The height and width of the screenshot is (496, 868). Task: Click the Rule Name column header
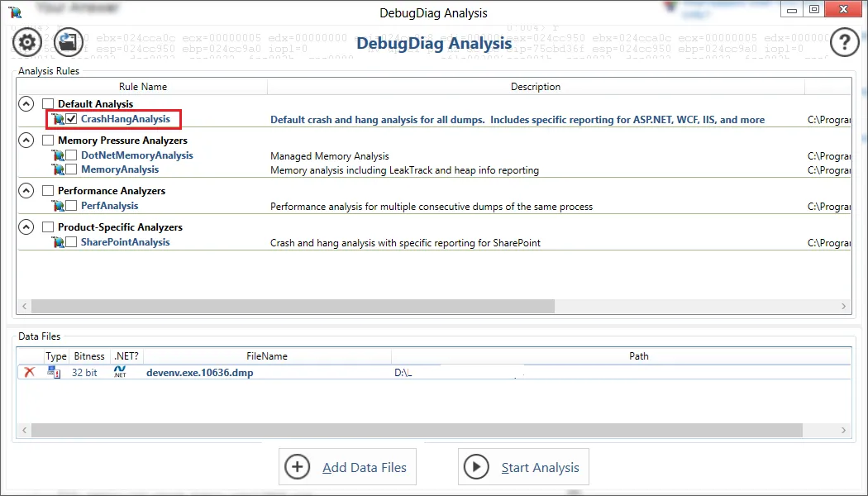tap(143, 87)
